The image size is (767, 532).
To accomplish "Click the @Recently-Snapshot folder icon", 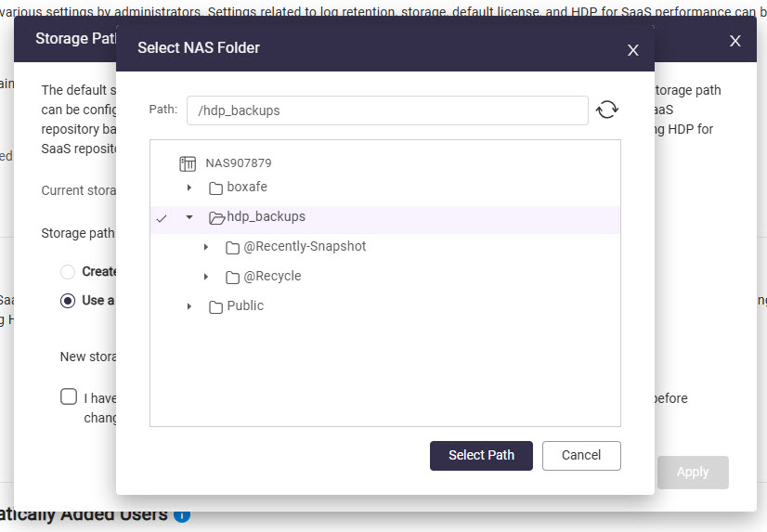I will click(x=232, y=248).
